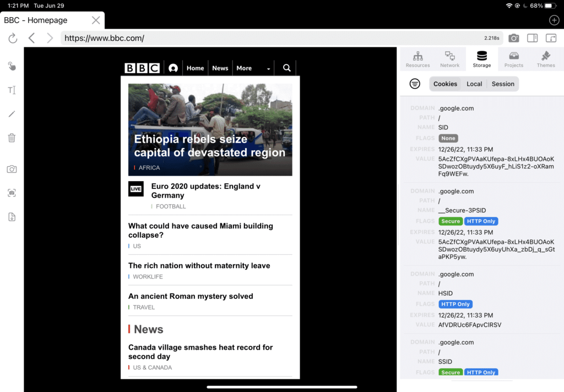Click the SSID cookie name
Viewport: 564px width, 392px height.
tap(445, 361)
